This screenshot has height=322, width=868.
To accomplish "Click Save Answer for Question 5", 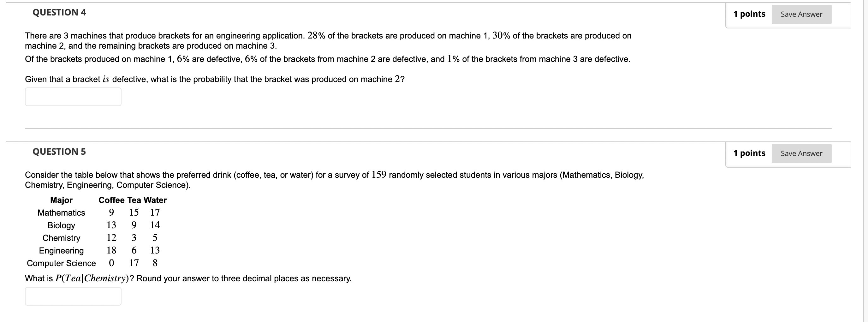I will (x=801, y=153).
